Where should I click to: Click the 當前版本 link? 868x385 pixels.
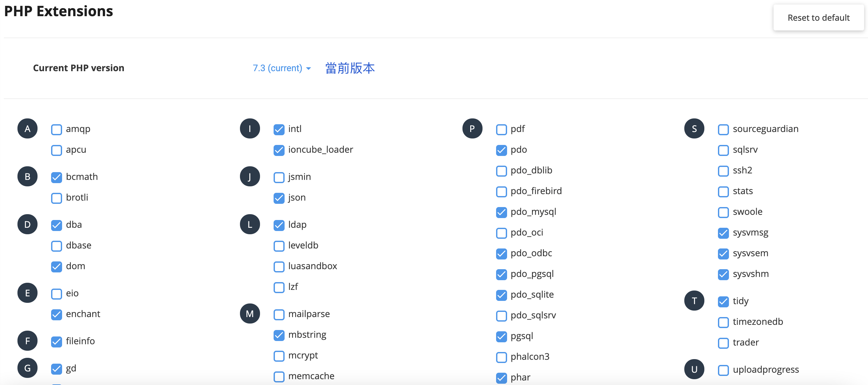click(x=349, y=68)
